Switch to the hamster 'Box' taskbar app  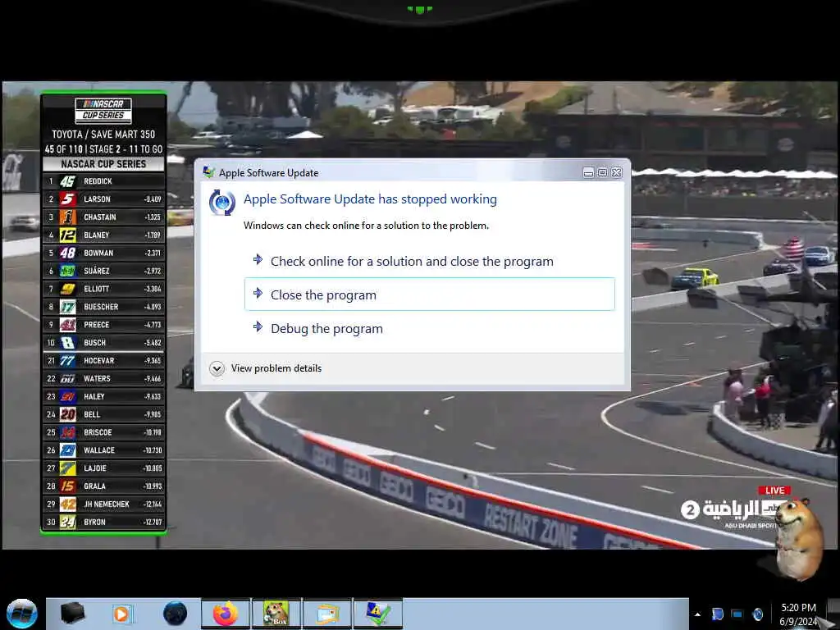[x=276, y=614]
